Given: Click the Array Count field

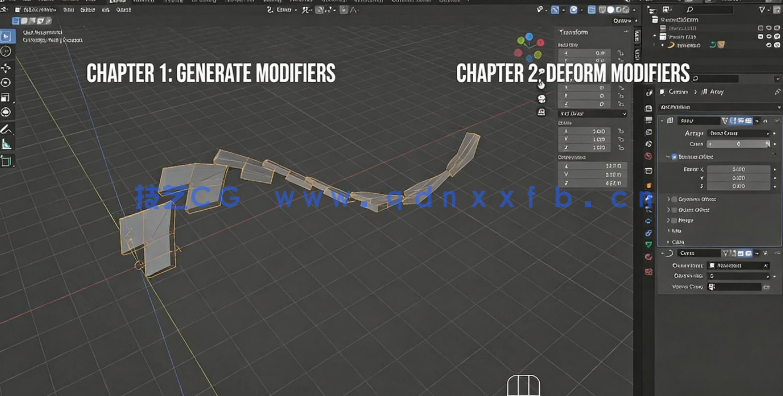Looking at the screenshot, I should click(739, 144).
